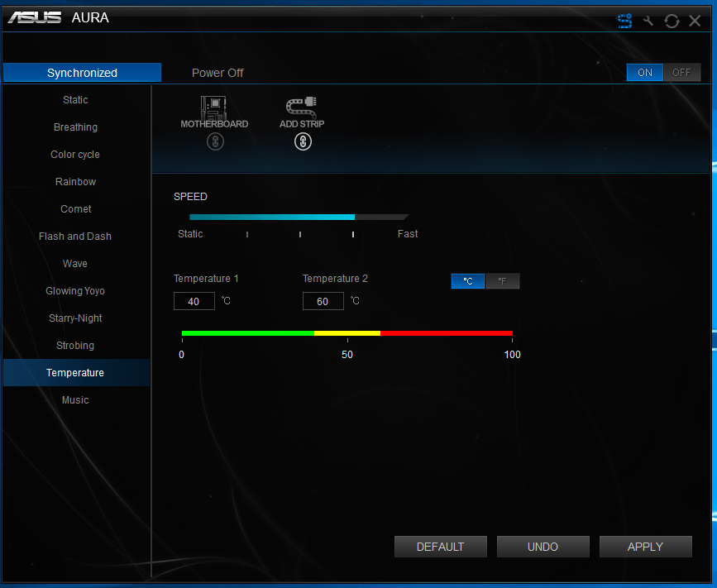The width and height of the screenshot is (717, 588).
Task: Set speed to Static label
Action: click(x=190, y=234)
